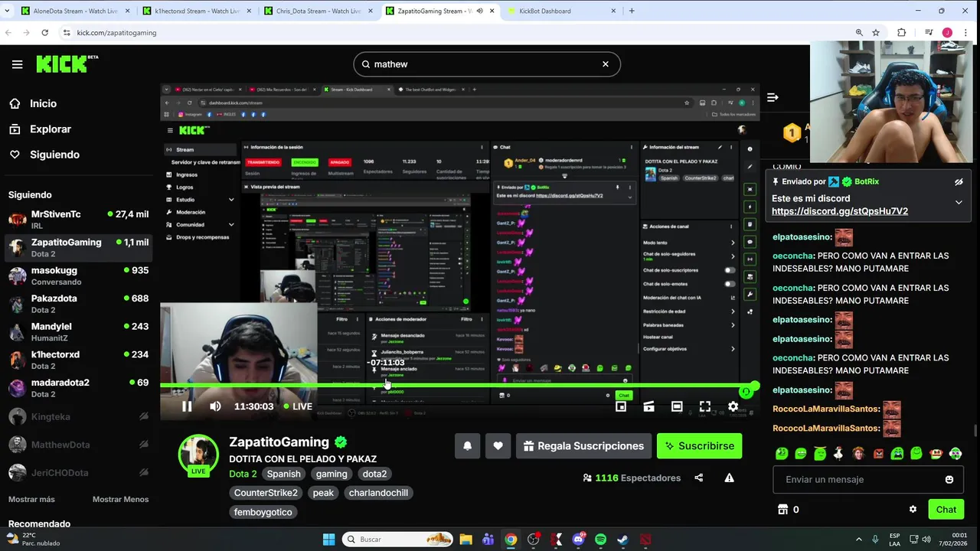This screenshot has width=980, height=551.
Task: Open Pakazdota channel in following list
Action: click(x=78, y=304)
